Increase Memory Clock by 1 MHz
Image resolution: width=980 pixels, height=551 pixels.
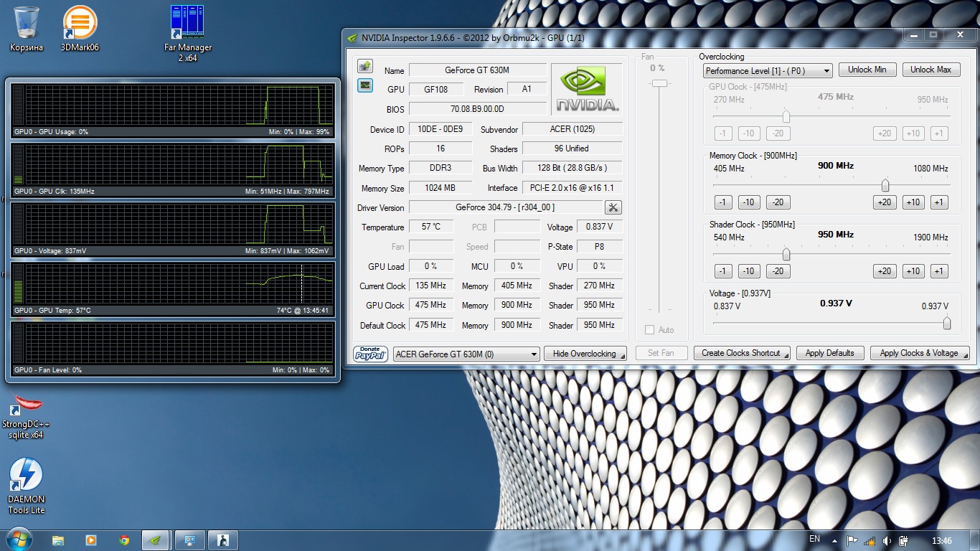pyautogui.click(x=939, y=202)
